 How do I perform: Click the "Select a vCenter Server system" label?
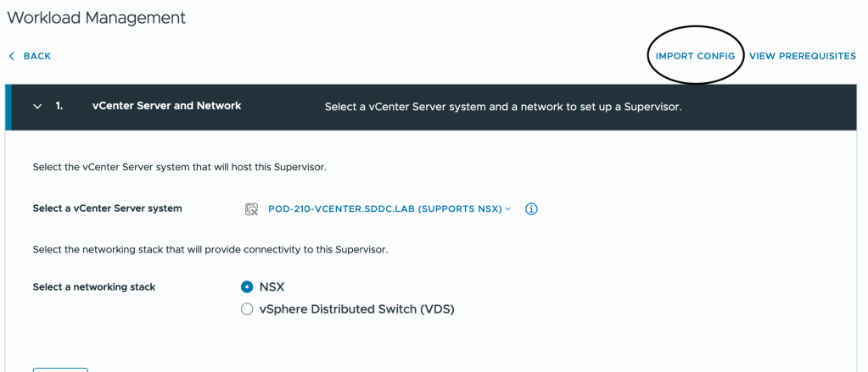107,208
